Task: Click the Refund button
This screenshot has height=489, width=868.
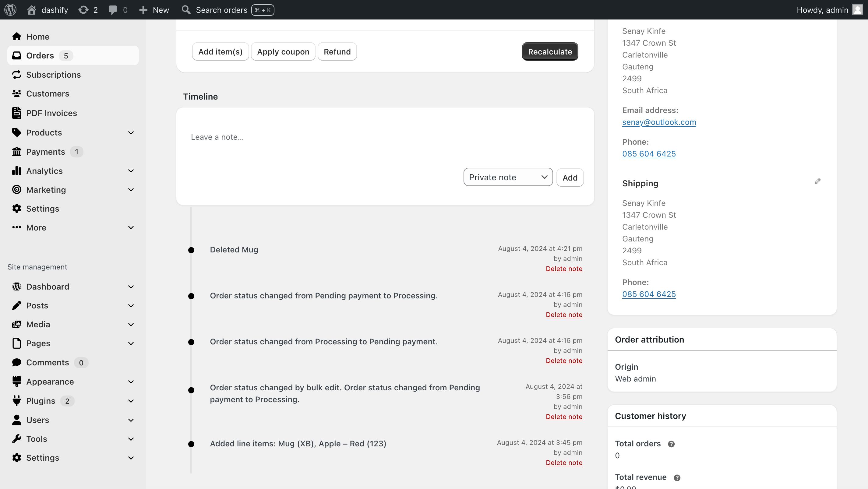Action: [337, 51]
